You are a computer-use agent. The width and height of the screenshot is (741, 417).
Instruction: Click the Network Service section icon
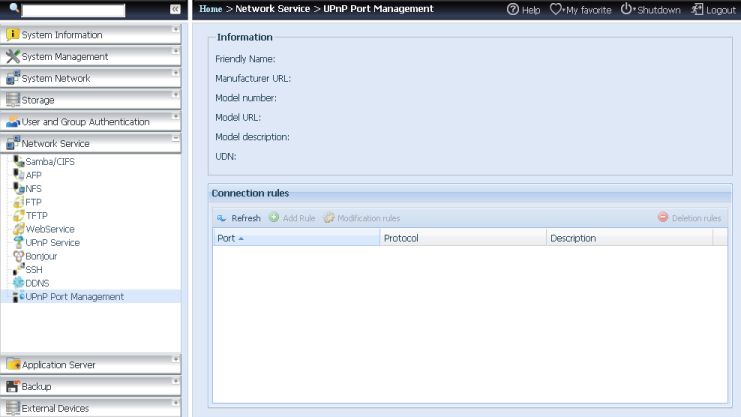12,143
